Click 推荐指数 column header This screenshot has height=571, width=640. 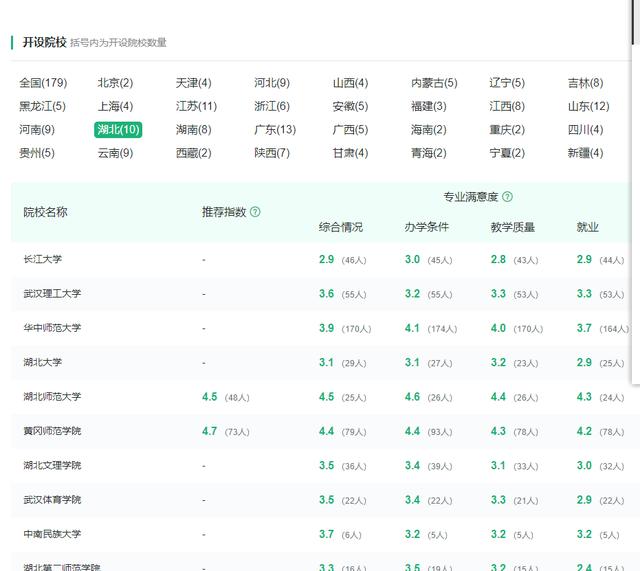point(224,212)
